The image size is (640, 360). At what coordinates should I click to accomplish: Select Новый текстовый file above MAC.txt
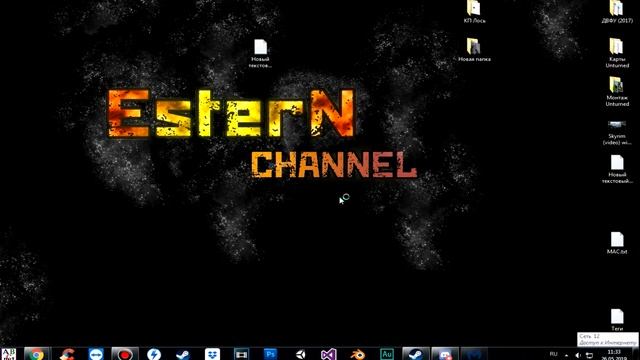click(617, 169)
